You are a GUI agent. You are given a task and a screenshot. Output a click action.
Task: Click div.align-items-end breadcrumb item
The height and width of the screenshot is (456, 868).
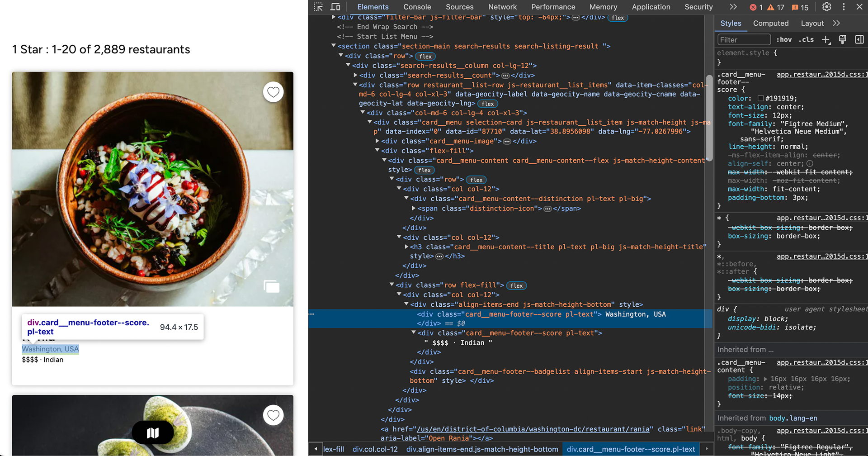click(x=482, y=449)
